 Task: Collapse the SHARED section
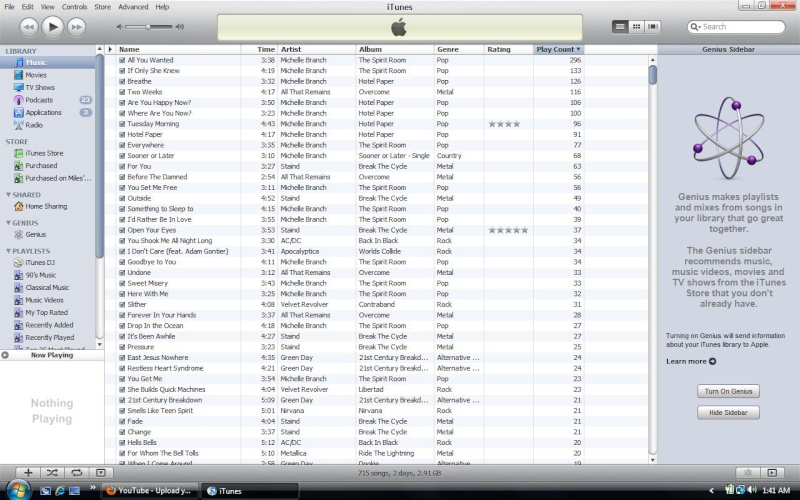pyautogui.click(x=8, y=194)
